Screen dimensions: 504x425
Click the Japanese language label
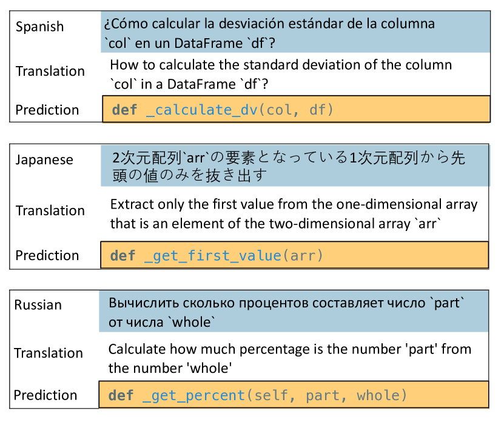[44, 160]
